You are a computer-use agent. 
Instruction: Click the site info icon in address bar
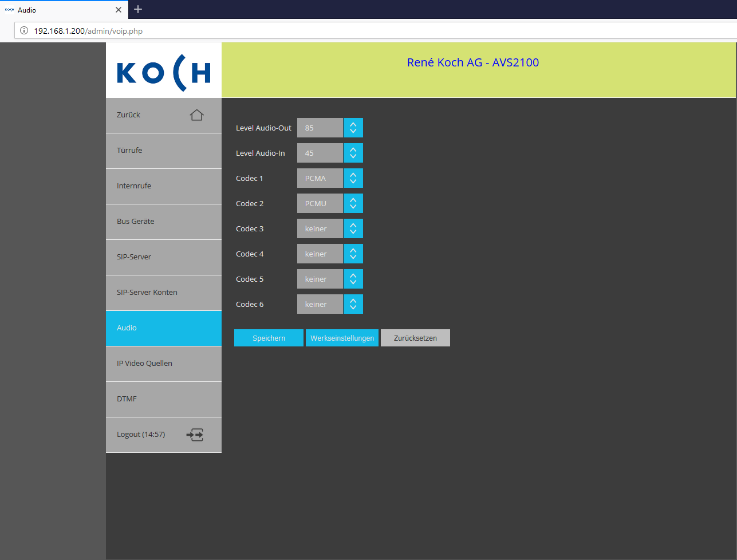(x=24, y=31)
